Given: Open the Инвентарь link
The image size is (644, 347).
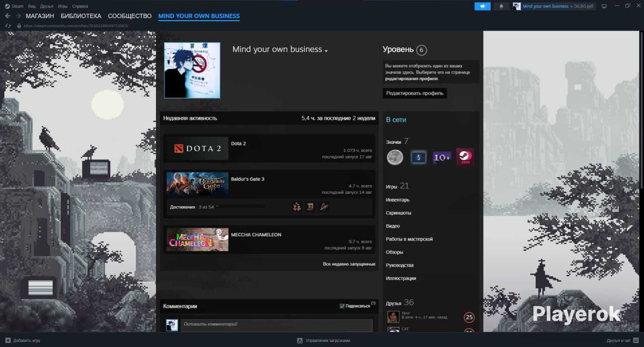Looking at the screenshot, I should (x=397, y=200).
